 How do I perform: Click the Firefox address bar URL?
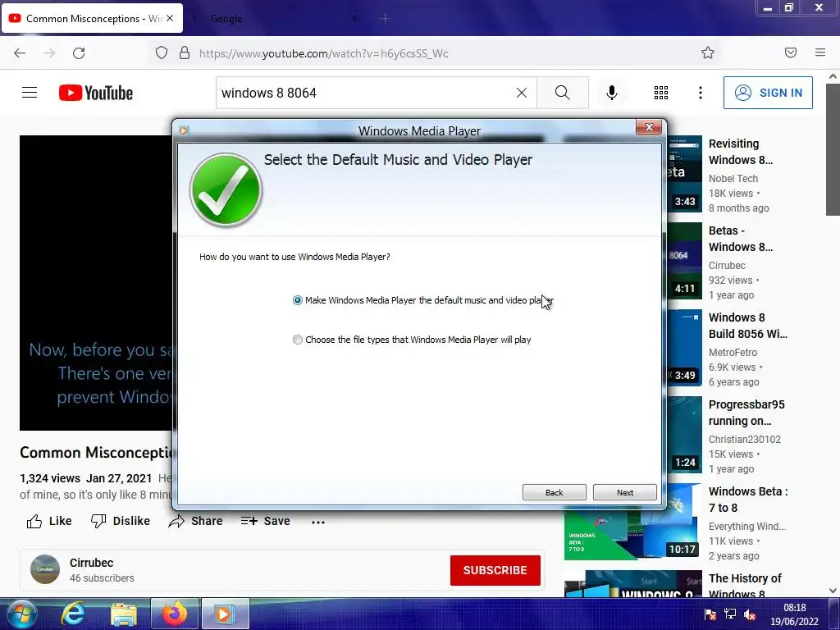point(323,53)
